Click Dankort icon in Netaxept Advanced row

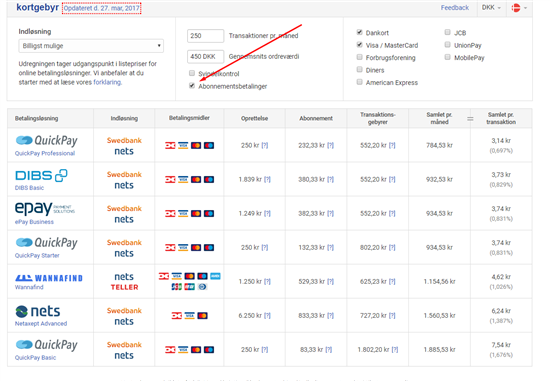(x=177, y=316)
